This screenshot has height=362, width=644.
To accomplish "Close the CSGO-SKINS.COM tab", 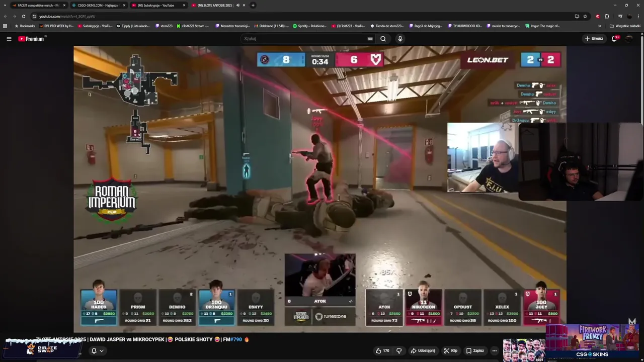I will (124, 5).
